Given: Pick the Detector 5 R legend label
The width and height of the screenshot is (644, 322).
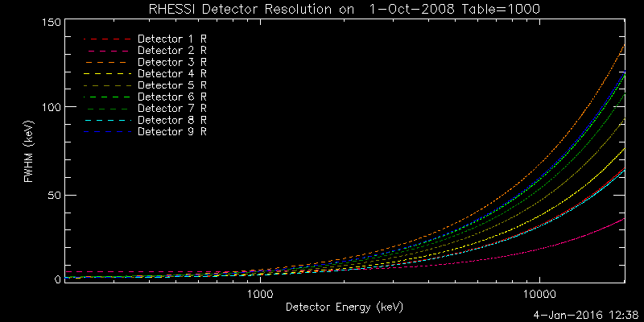Looking at the screenshot, I should pyautogui.click(x=172, y=85).
